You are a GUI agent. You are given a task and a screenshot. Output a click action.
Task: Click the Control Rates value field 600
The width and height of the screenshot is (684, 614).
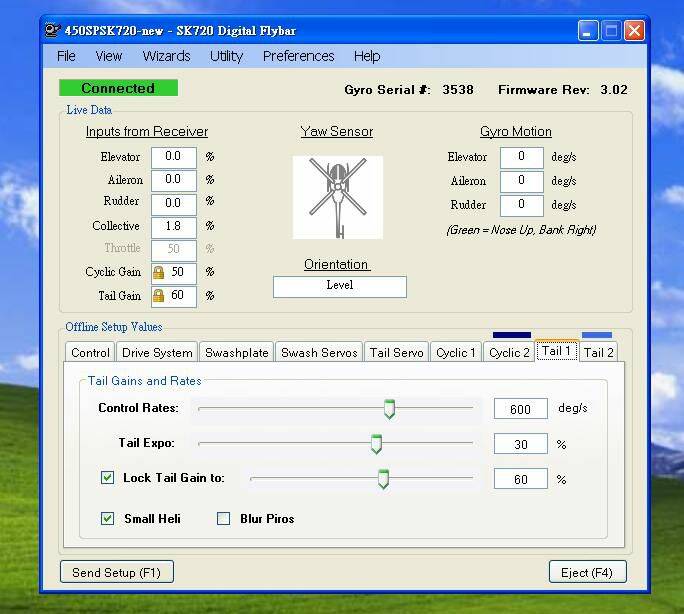520,409
